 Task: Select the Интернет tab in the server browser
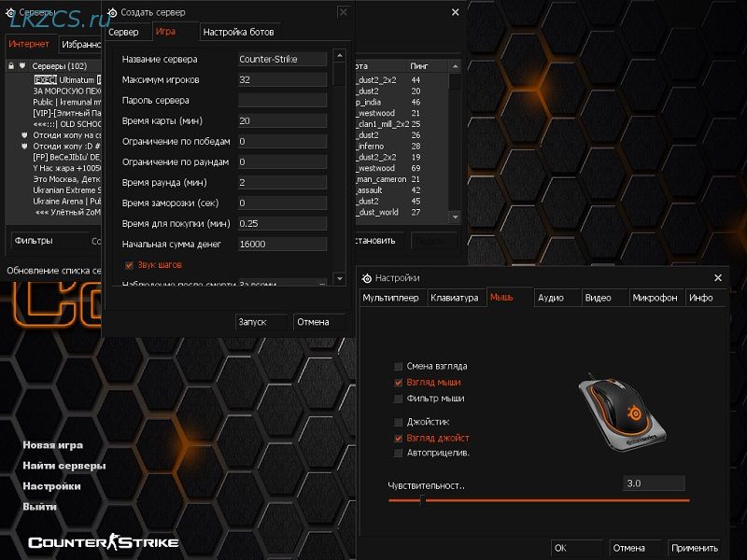point(29,44)
